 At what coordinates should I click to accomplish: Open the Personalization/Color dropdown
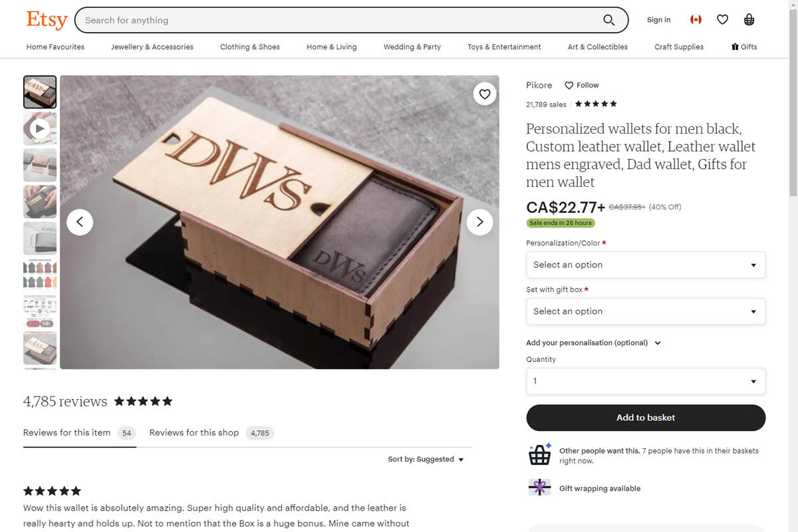coord(646,265)
